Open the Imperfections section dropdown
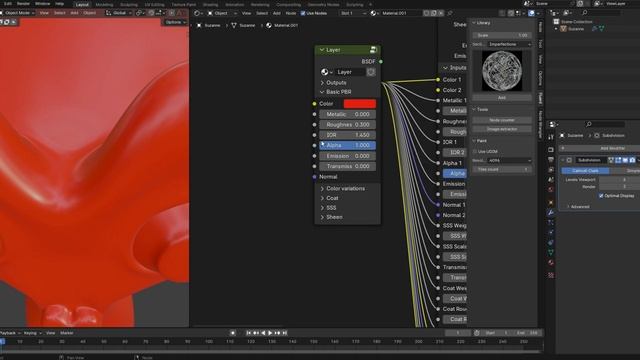The image size is (640, 360). coord(509,44)
